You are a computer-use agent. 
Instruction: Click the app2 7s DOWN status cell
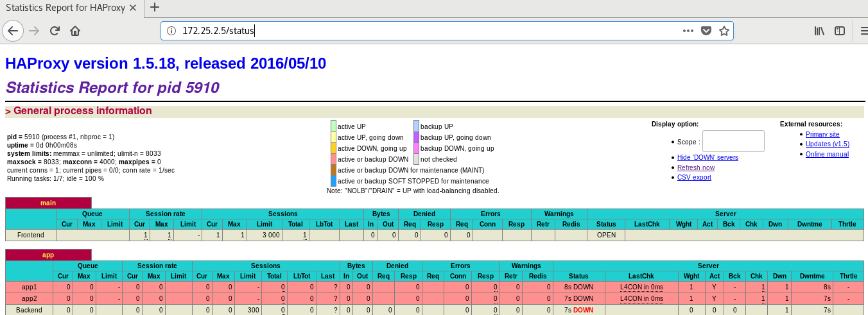coord(578,298)
